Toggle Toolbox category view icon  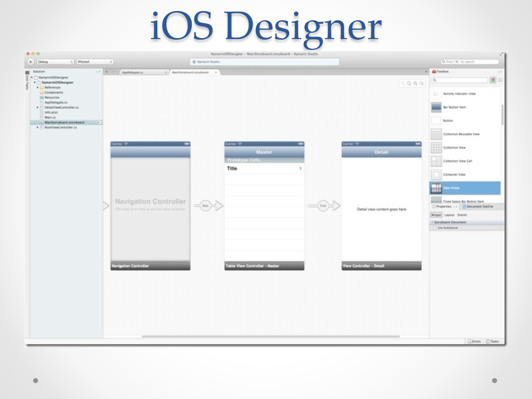coord(493,80)
